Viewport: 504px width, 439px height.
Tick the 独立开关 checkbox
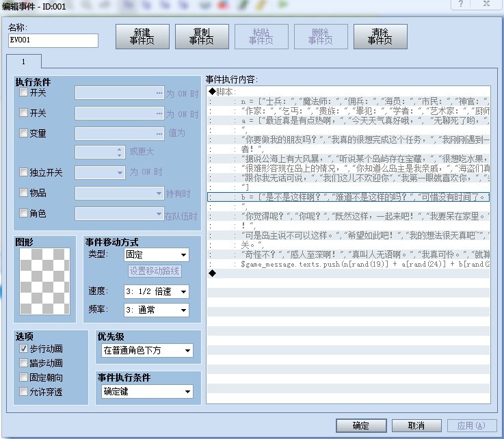pos(23,172)
